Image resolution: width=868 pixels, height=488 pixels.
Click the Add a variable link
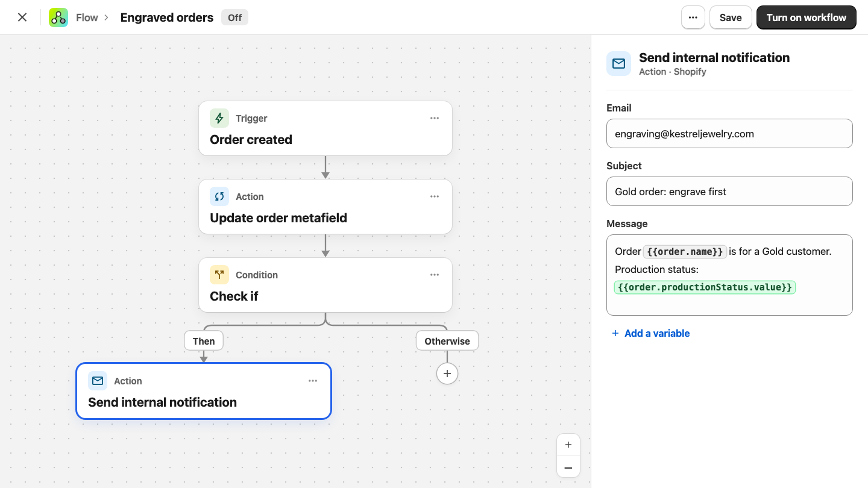coord(657,333)
